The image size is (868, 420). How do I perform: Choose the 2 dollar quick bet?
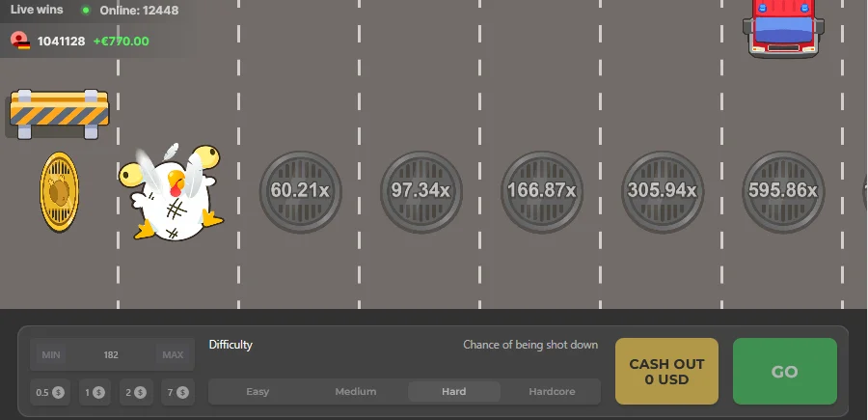(136, 392)
